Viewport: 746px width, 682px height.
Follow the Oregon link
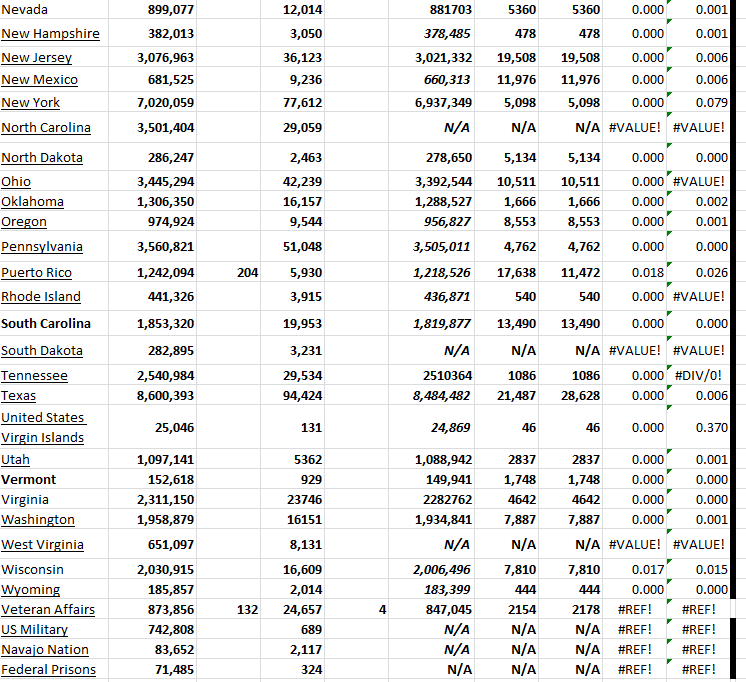(x=24, y=221)
